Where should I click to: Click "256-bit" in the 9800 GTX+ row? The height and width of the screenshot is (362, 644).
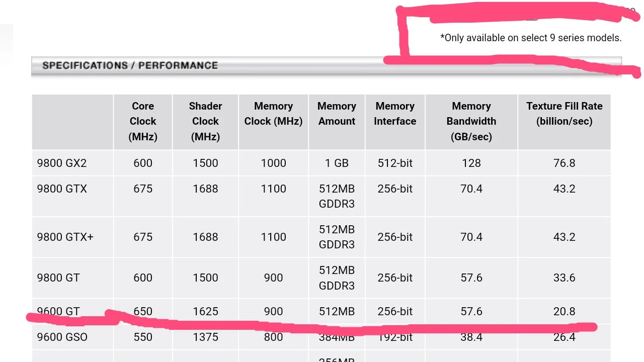coord(395,237)
